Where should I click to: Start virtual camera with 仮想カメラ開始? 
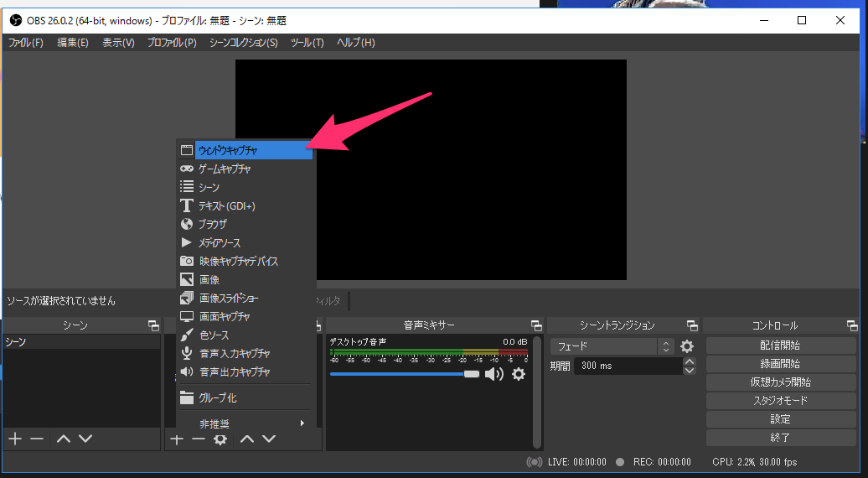point(781,382)
